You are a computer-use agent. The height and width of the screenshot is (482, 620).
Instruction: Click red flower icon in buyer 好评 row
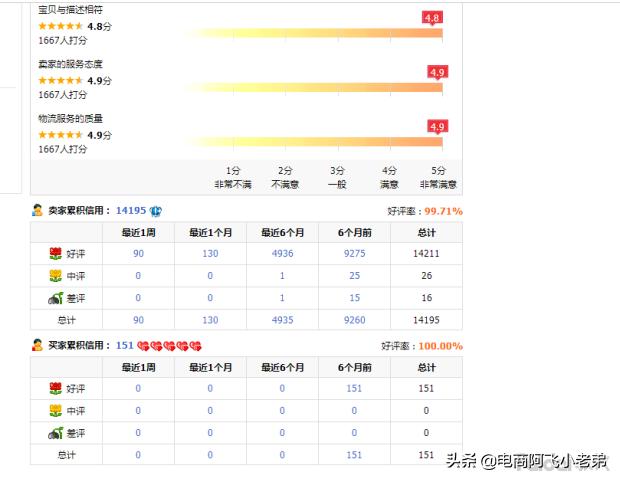pos(55,388)
